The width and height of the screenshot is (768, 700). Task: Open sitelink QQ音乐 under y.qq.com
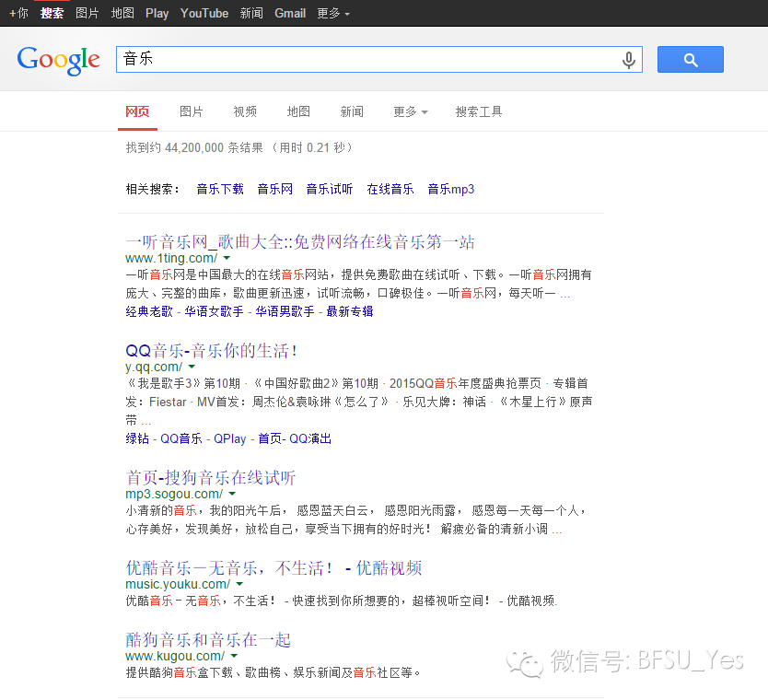tap(181, 438)
